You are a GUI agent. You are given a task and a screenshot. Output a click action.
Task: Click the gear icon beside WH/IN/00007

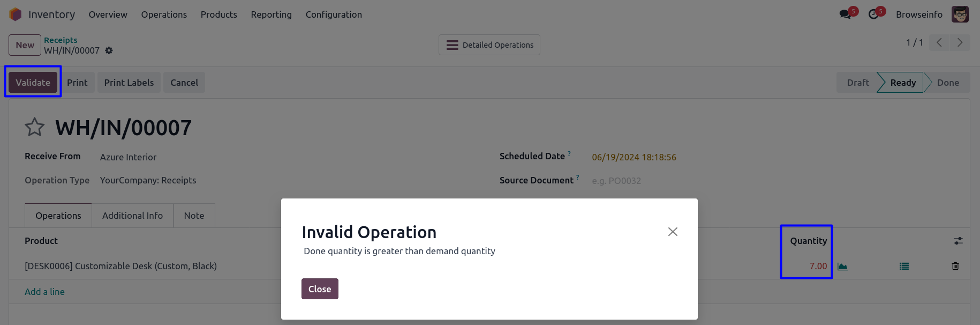point(109,50)
